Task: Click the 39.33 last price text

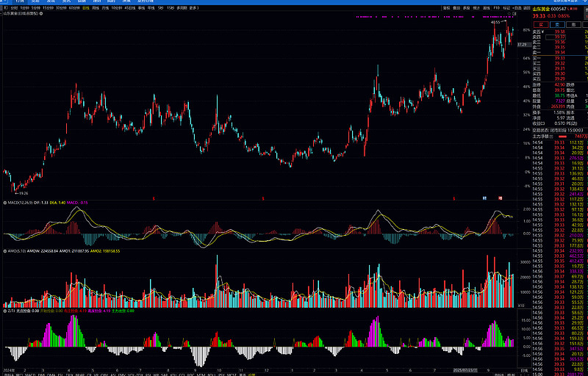Action: (539, 15)
